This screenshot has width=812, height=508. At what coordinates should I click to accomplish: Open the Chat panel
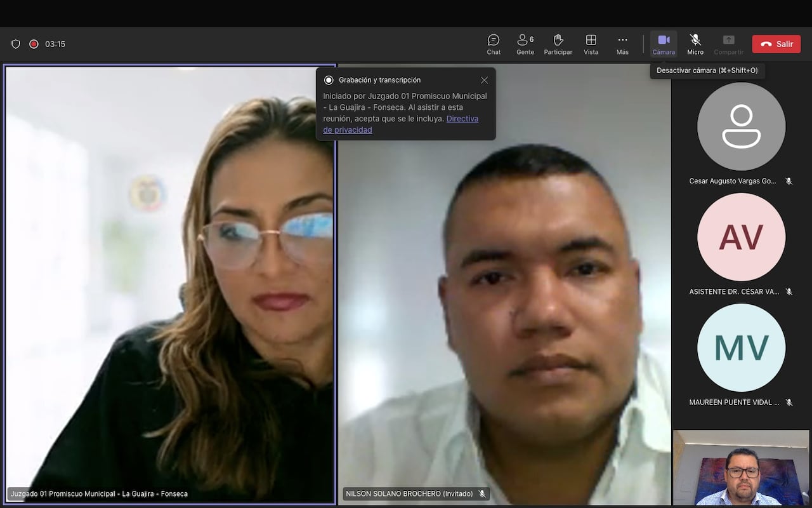click(494, 44)
